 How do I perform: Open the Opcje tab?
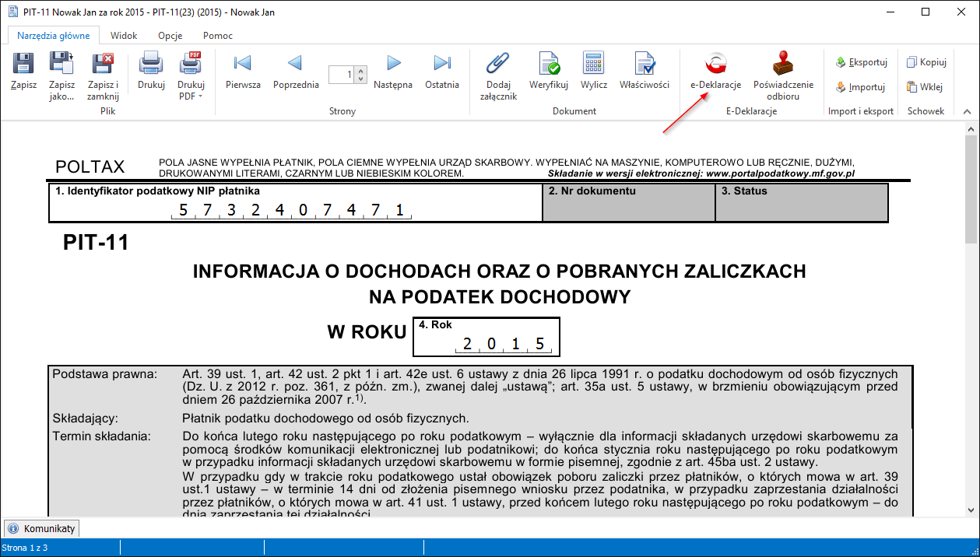pos(170,35)
